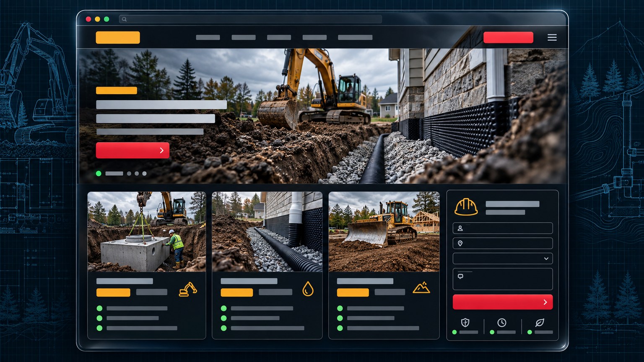Select the last carousel dot in hero
This screenshot has width=644, height=362.
[x=144, y=173]
